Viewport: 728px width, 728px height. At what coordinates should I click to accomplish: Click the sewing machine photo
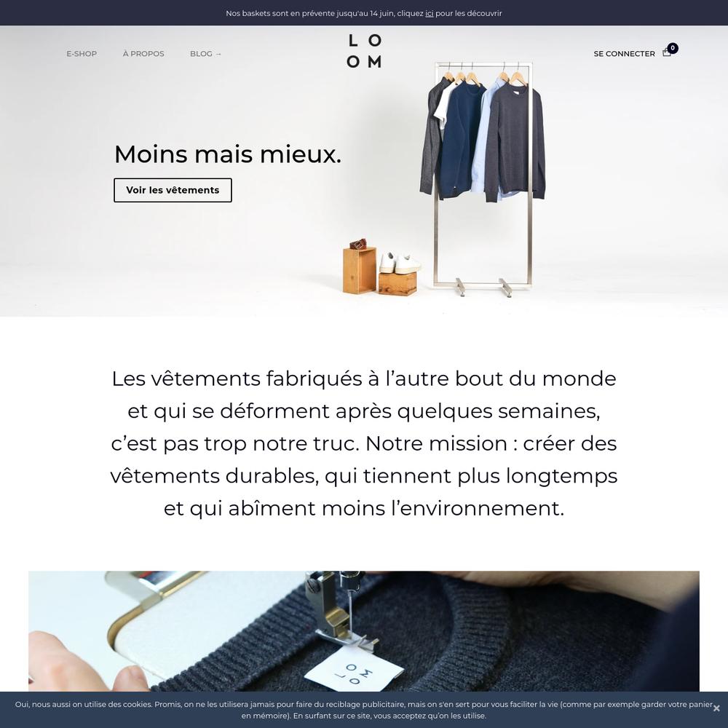(x=364, y=631)
